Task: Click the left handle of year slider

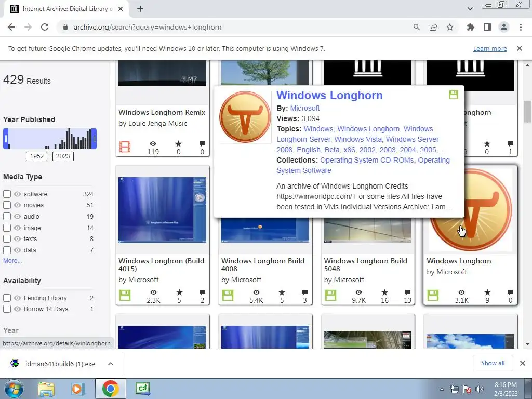Action: [6, 139]
